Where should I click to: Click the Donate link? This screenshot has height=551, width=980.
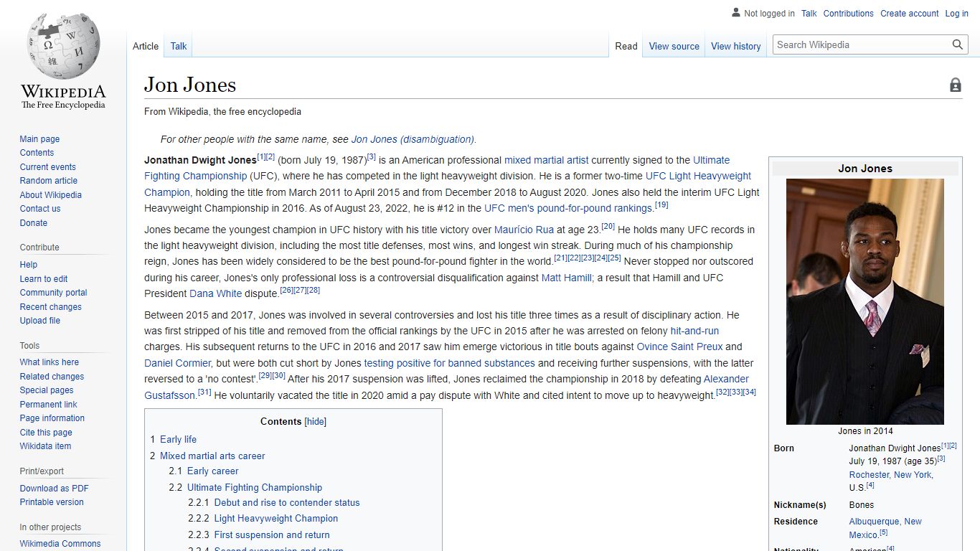34,223
